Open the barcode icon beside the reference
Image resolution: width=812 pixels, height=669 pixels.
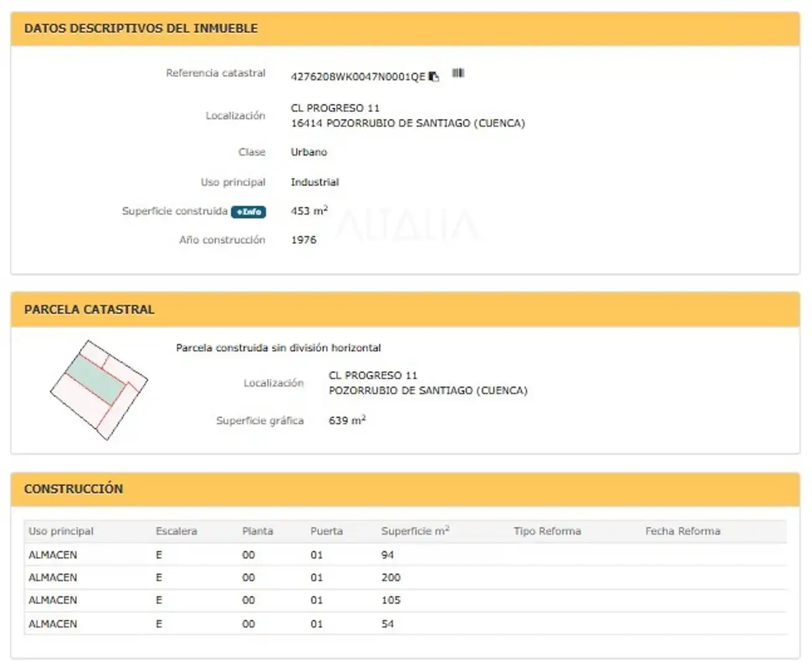coord(458,73)
